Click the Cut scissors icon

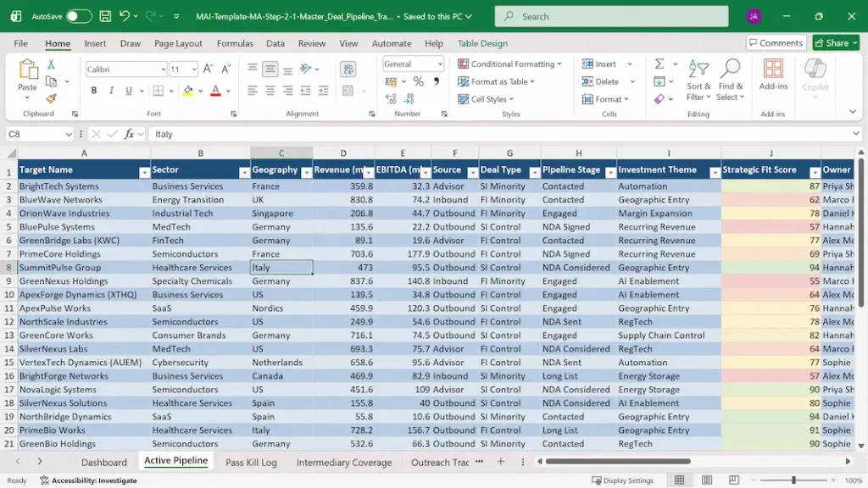coord(51,64)
